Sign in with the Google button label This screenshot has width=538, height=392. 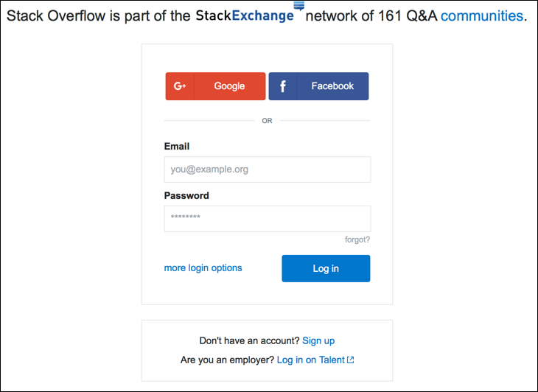[x=229, y=86]
